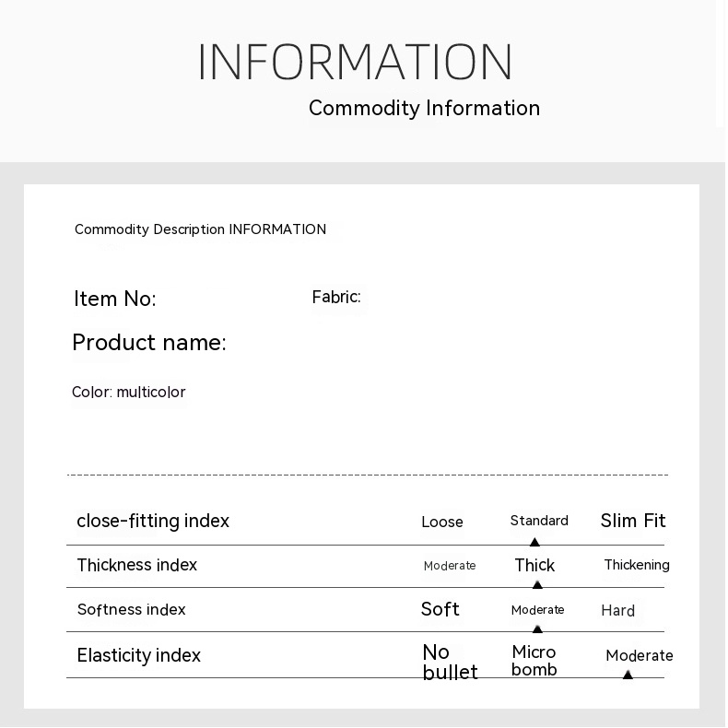Click the Commodity Information subtitle
Viewport: 728px width, 728px height.
[424, 108]
